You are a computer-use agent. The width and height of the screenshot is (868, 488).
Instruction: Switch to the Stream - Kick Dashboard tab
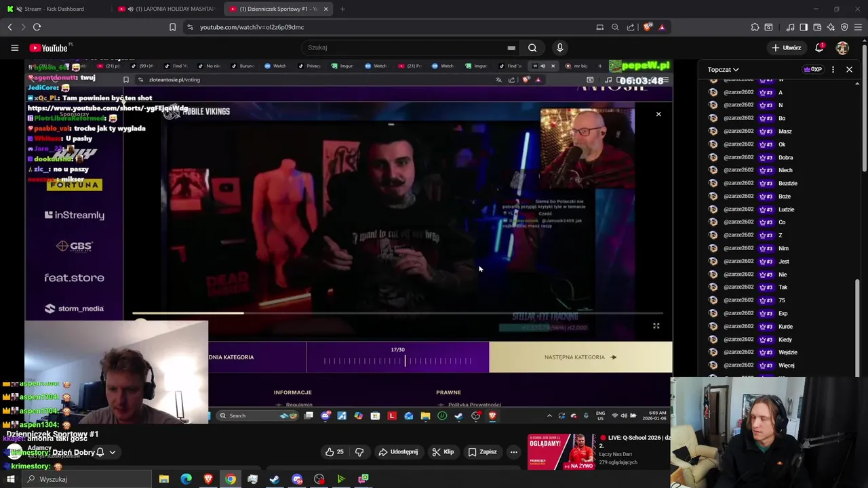point(54,9)
